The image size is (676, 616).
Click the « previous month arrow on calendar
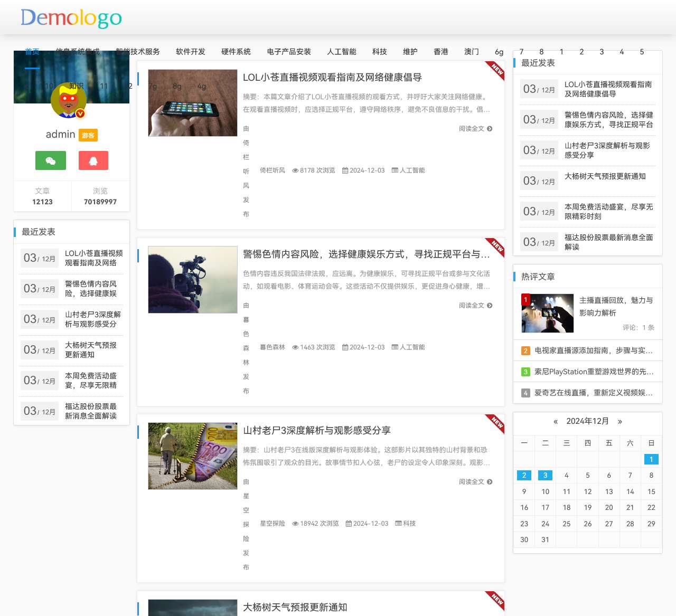click(x=556, y=421)
